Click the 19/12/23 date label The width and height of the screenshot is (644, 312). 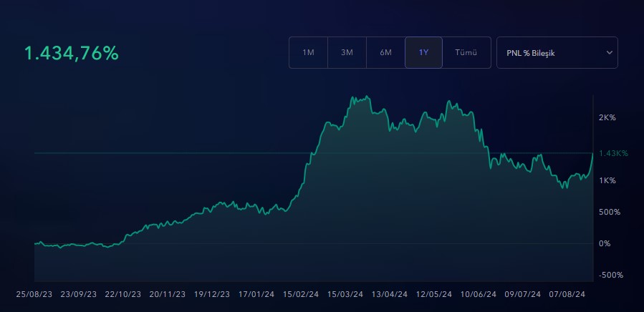(211, 294)
